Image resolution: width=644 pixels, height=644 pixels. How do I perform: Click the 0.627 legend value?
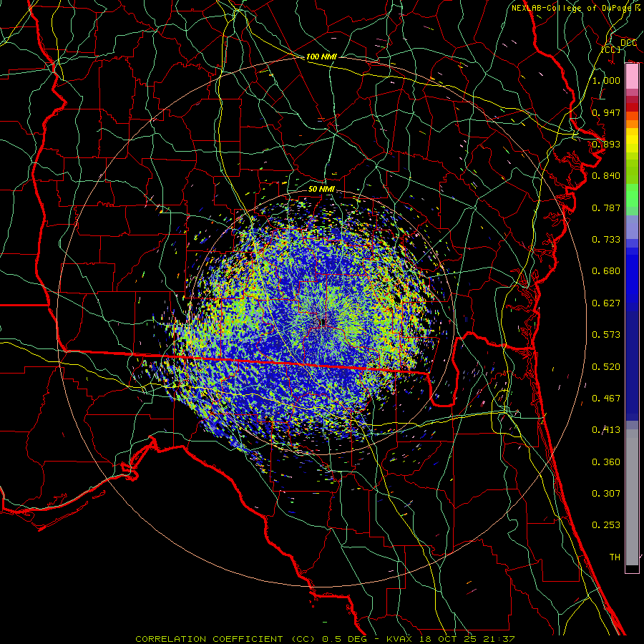(606, 303)
